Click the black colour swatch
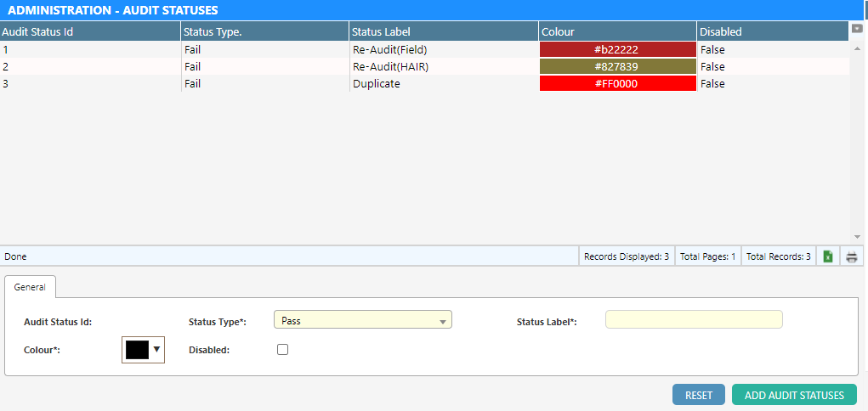Viewport: 868px width, 411px height. click(137, 349)
